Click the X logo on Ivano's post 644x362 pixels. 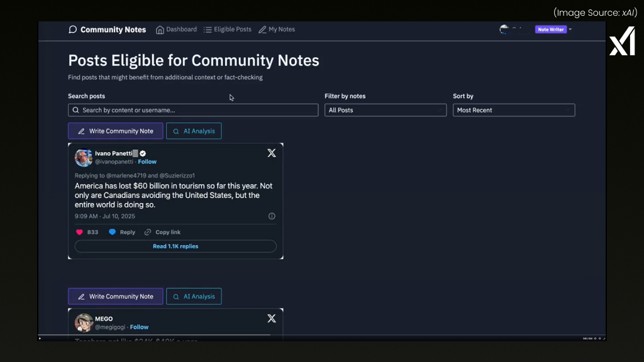click(x=272, y=153)
